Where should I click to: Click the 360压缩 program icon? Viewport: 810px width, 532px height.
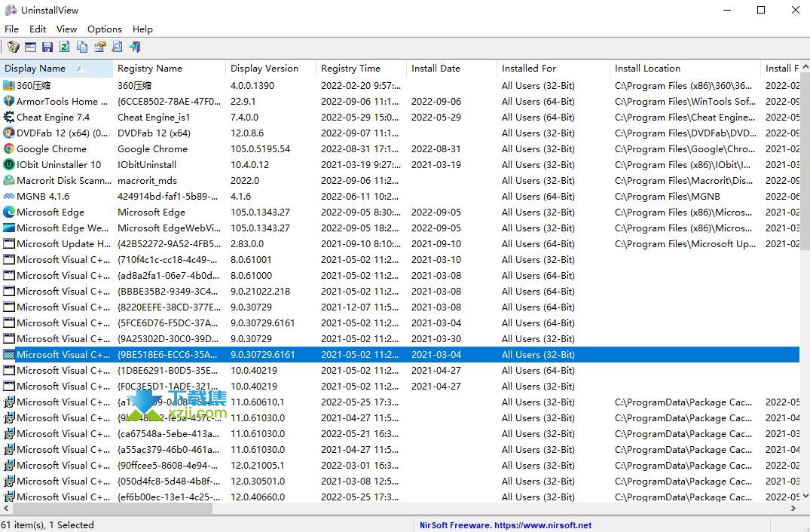point(9,86)
